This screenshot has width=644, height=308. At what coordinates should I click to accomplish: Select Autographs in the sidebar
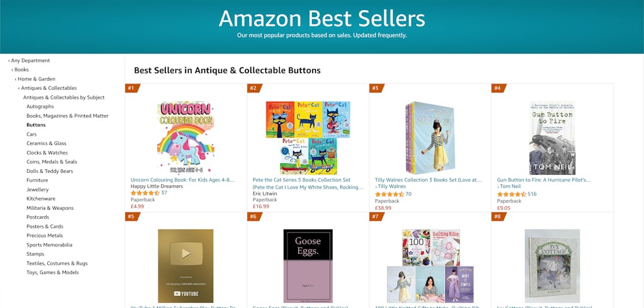click(x=40, y=107)
